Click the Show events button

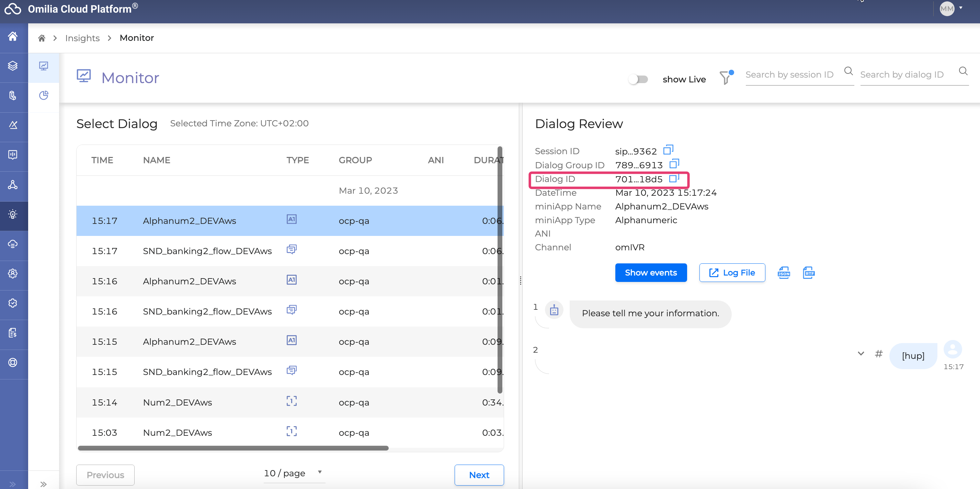tap(651, 272)
